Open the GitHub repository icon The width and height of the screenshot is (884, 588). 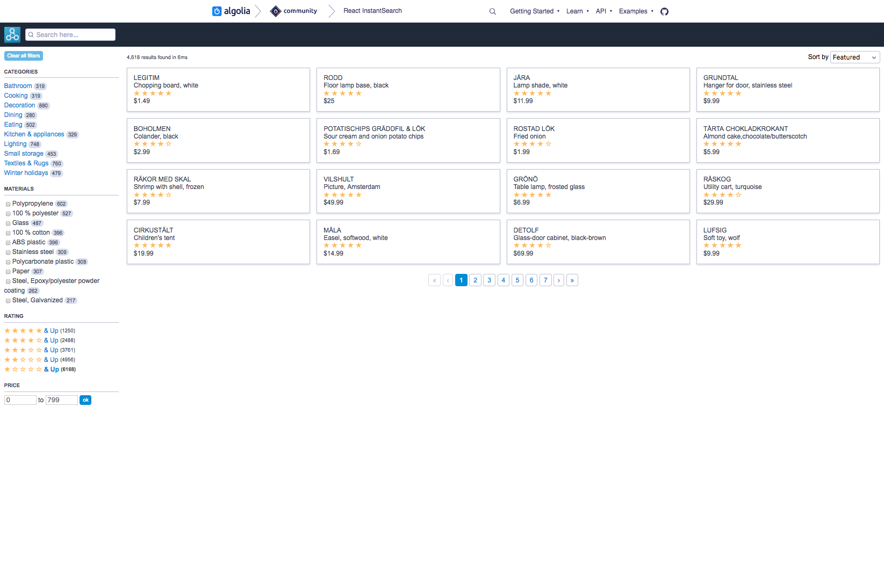tap(664, 11)
